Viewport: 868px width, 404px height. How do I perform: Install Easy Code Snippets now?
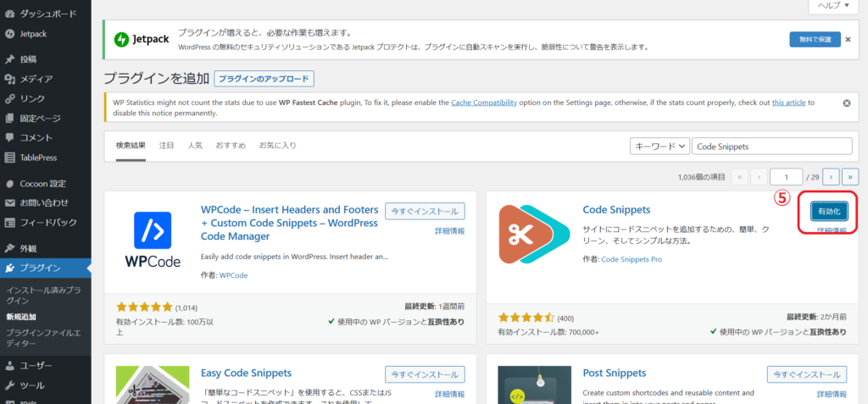point(425,374)
